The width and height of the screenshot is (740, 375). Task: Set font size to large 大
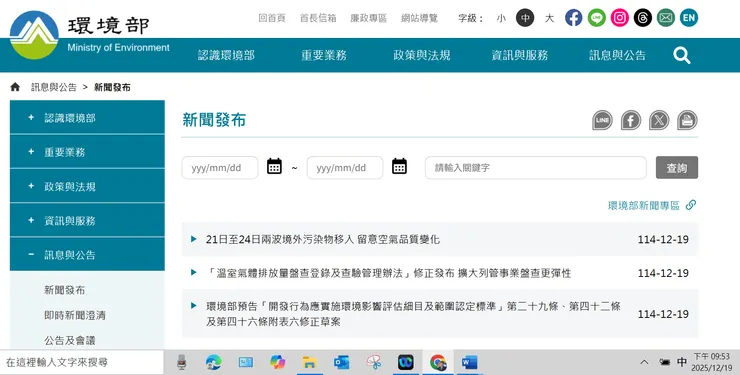(549, 18)
